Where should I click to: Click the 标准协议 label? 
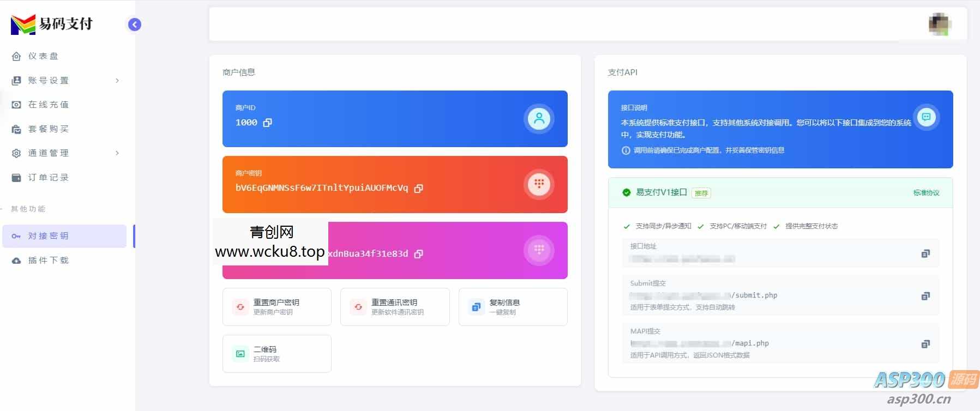coord(926,193)
